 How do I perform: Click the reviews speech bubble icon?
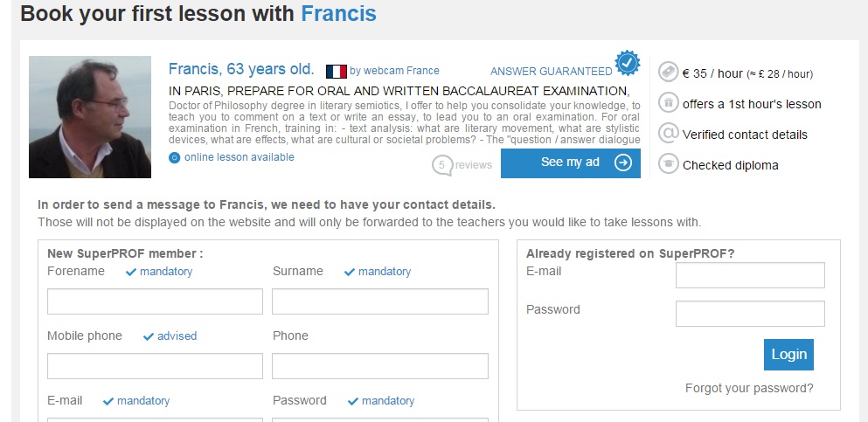pos(443,164)
